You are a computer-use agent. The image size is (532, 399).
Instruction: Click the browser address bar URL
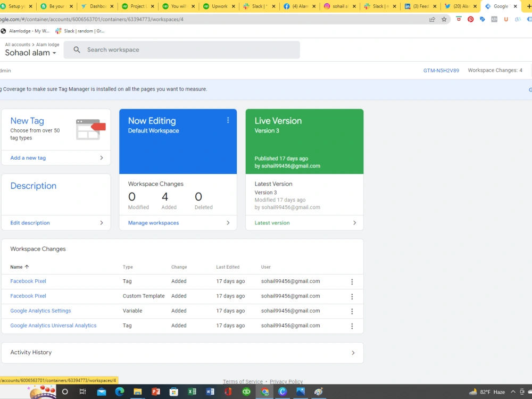point(92,19)
